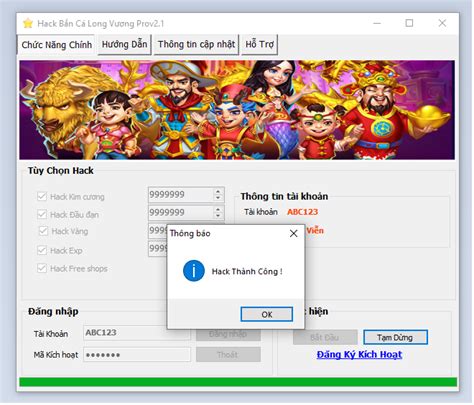
Task: Click the Đăng nhập button
Action: point(228,335)
